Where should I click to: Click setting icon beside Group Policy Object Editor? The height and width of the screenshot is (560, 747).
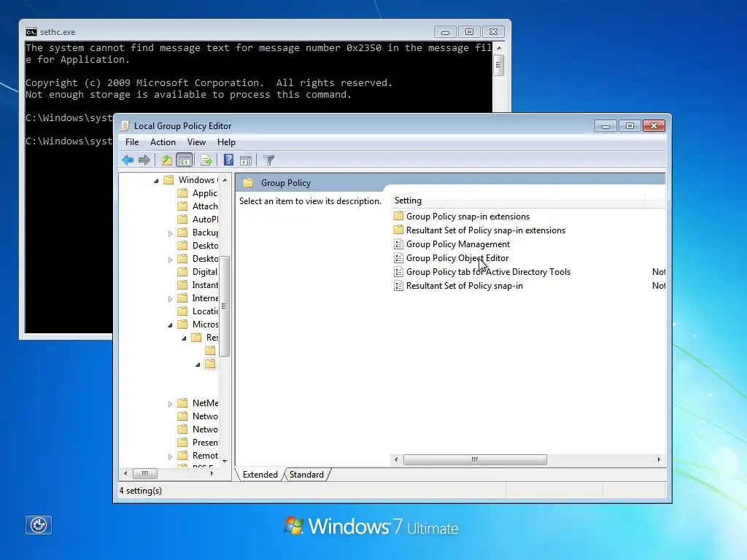(x=398, y=258)
